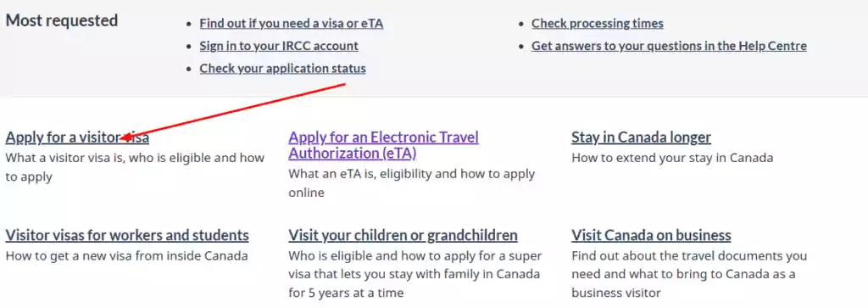Click the Stay in Canada longer link

click(641, 137)
